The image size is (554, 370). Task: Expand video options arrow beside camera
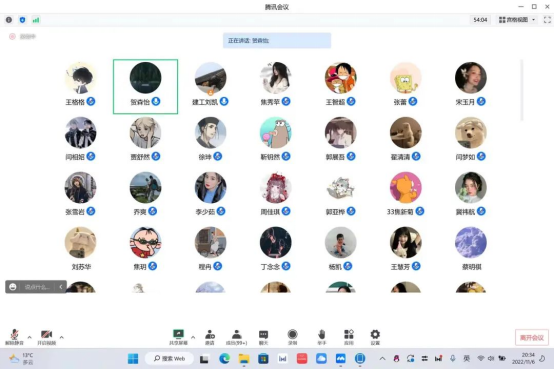coord(61,337)
